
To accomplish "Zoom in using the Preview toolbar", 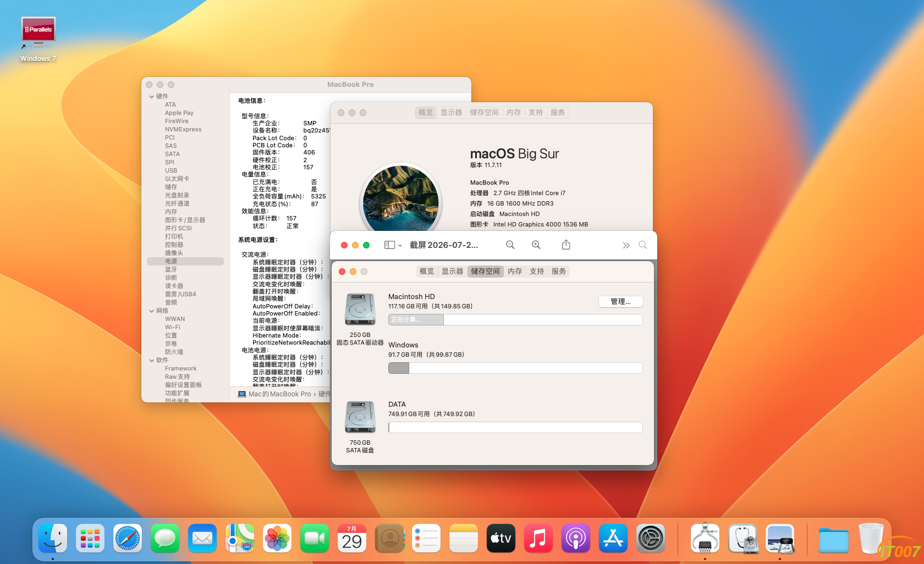I will point(536,245).
